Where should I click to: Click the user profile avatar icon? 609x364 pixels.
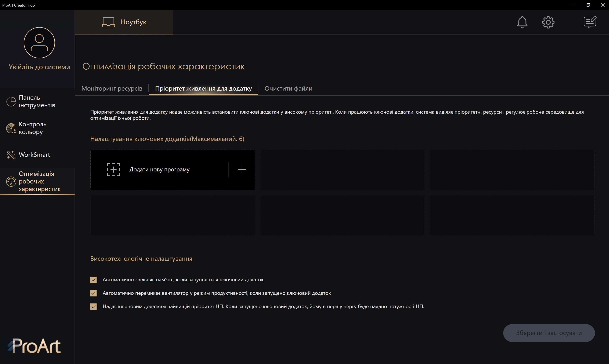click(x=39, y=43)
